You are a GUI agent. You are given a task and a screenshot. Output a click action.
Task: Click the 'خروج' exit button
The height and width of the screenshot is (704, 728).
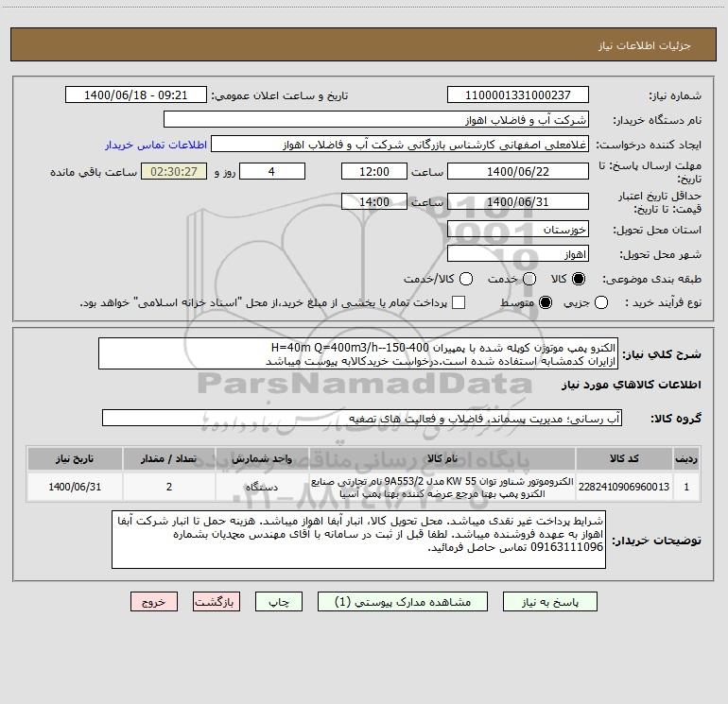[x=154, y=601]
